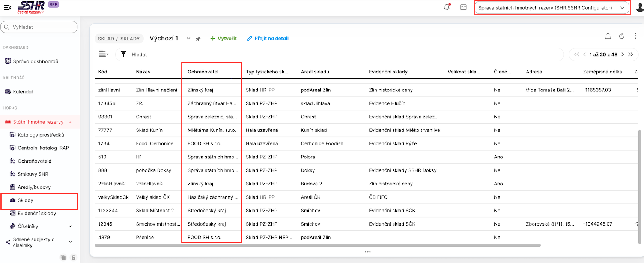Image resolution: width=644 pixels, height=263 pixels.
Task: Open the Výchozí 1 view dropdown
Action: pyautogui.click(x=188, y=38)
